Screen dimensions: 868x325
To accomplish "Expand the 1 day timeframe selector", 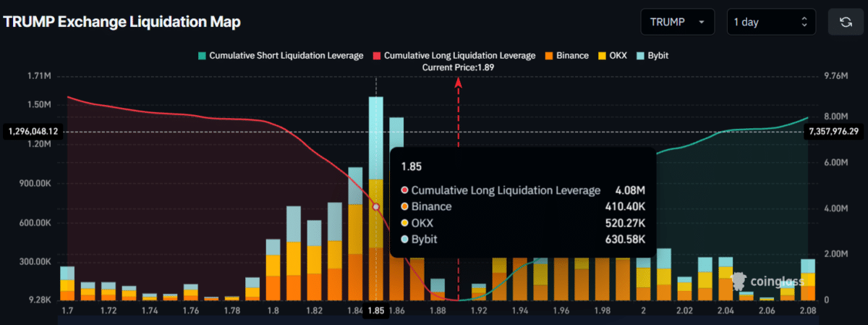I will pyautogui.click(x=771, y=22).
